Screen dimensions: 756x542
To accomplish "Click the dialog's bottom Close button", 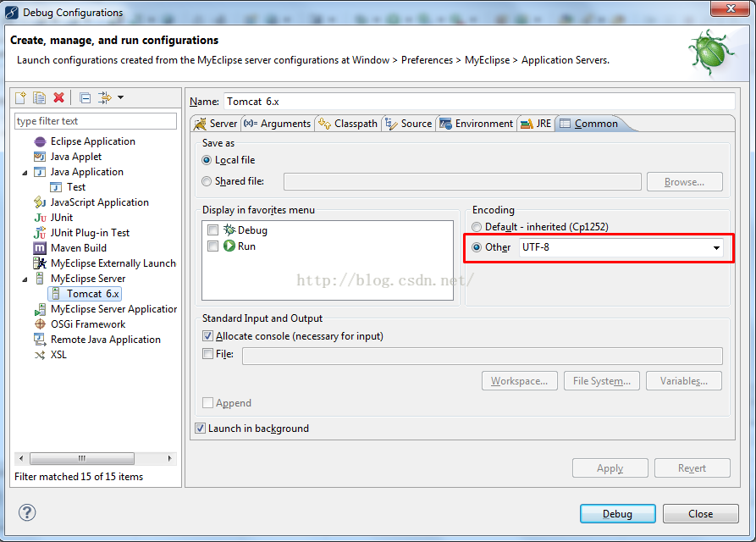I will coord(701,513).
